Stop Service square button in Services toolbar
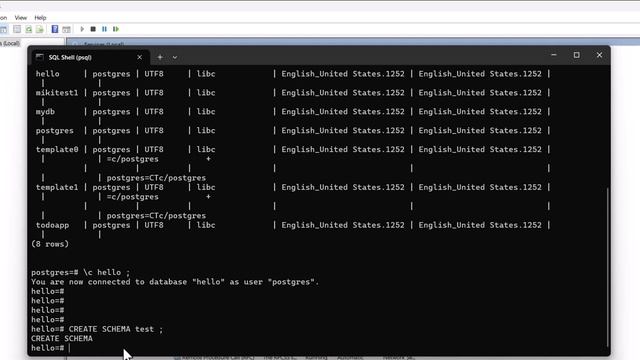Image resolution: width=640 pixels, height=360 pixels. 93,29
